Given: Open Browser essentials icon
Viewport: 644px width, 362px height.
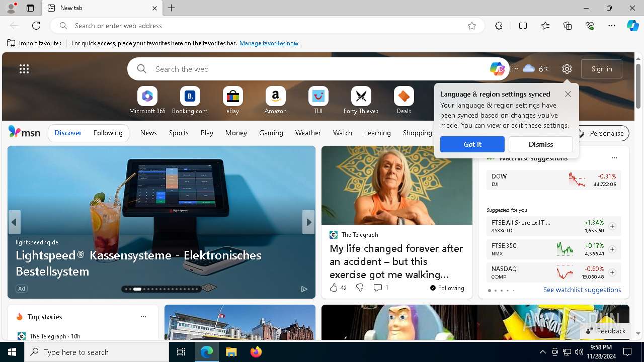Looking at the screenshot, I should (x=590, y=26).
